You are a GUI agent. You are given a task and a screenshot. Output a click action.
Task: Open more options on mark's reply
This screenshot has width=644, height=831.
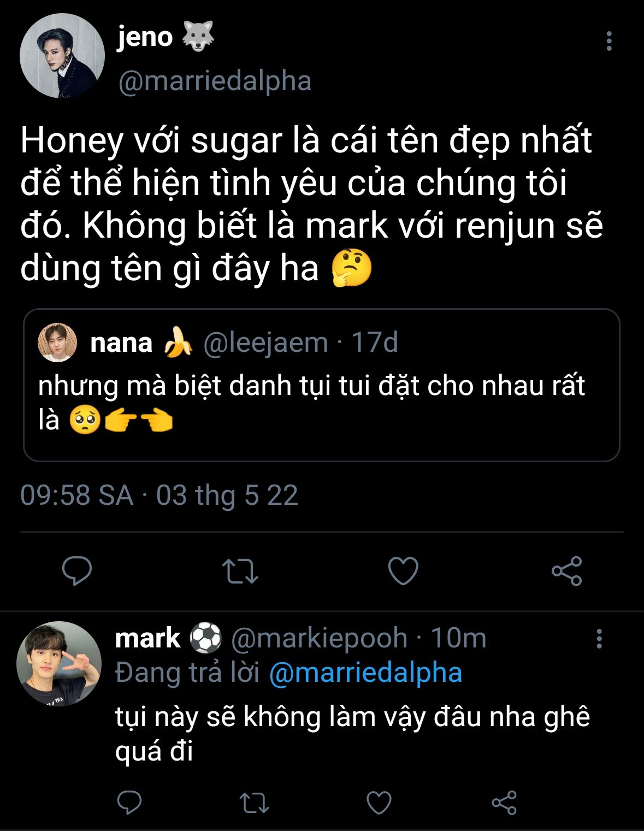599,638
